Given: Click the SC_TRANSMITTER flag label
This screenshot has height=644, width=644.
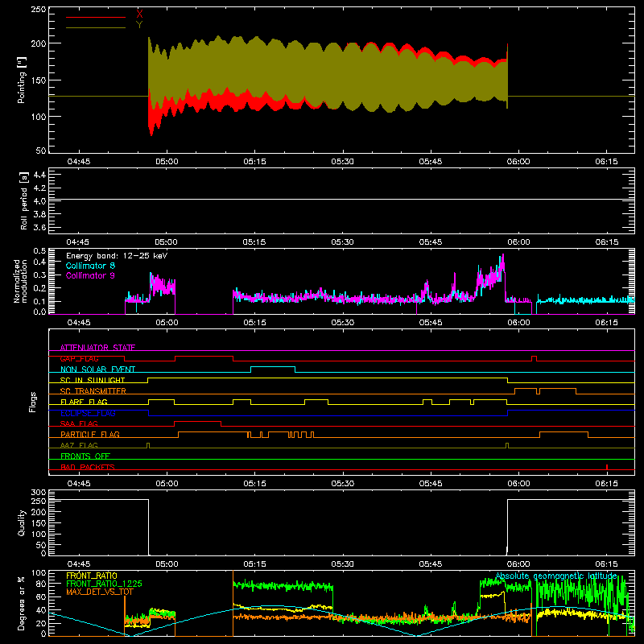Looking at the screenshot, I should coord(93,390).
